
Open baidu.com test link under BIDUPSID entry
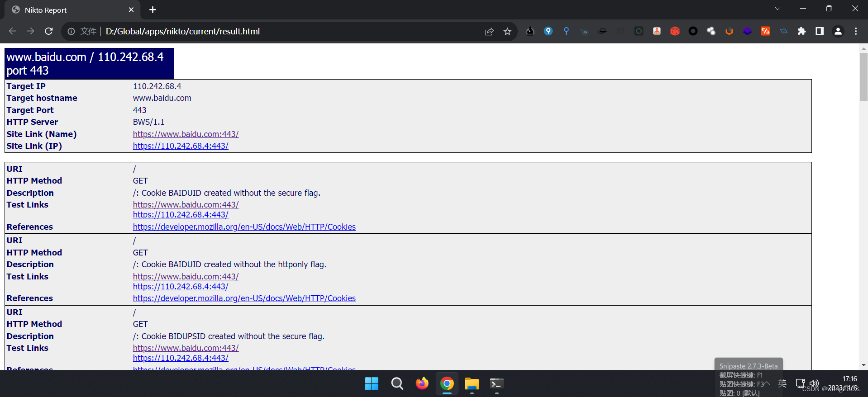pos(186,348)
